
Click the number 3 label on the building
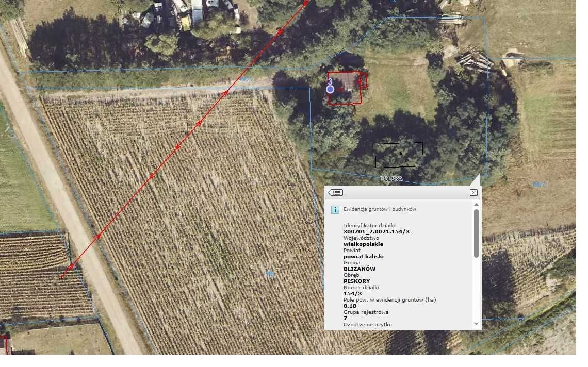[330, 81]
